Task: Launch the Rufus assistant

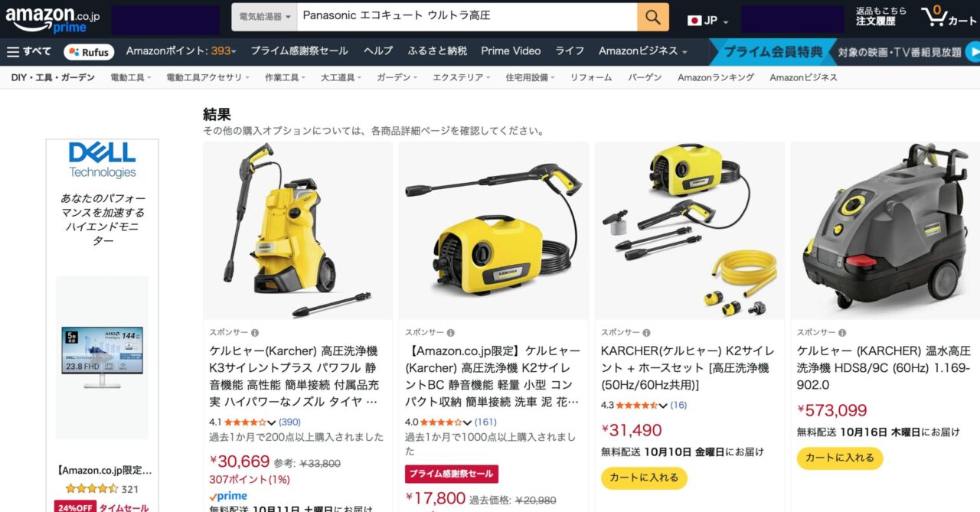Action: 90,51
